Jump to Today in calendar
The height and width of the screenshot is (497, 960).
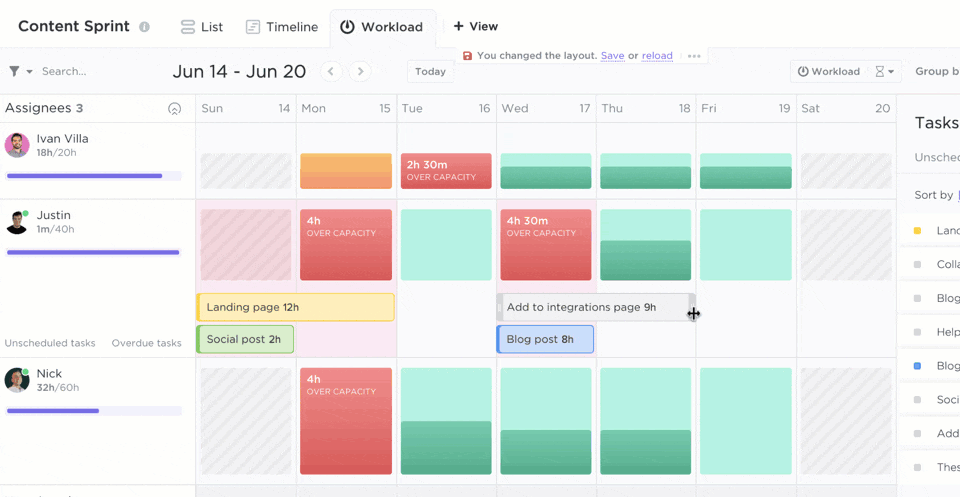430,71
